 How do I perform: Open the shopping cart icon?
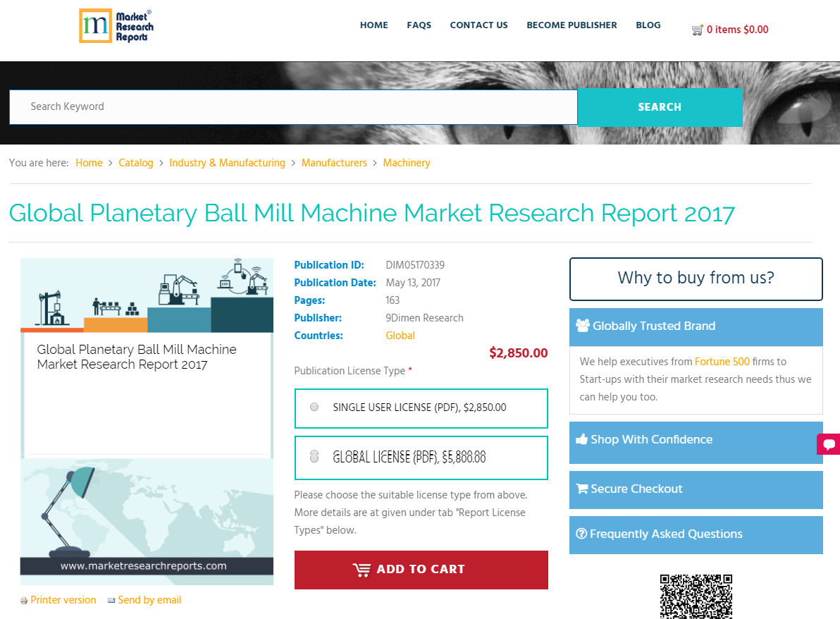697,30
